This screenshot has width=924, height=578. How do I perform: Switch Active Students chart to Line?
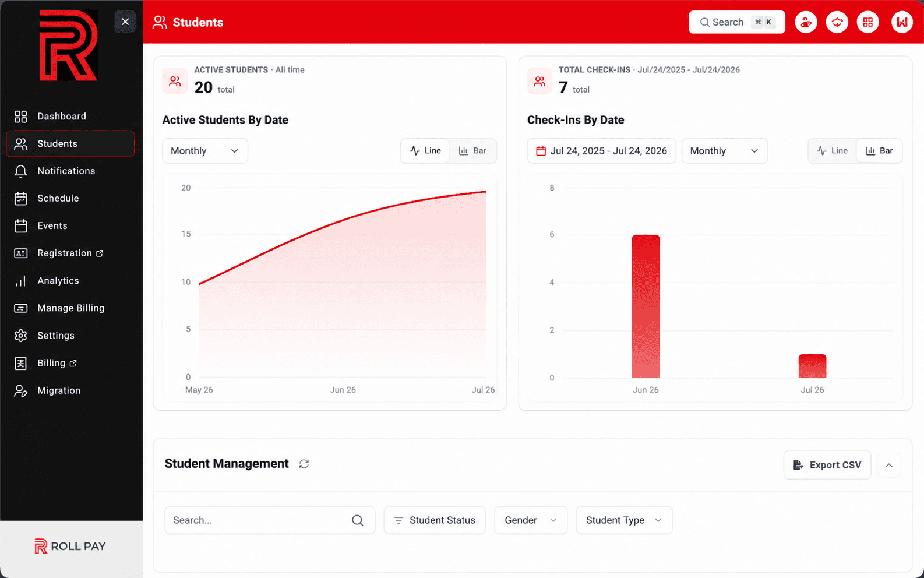(x=425, y=151)
